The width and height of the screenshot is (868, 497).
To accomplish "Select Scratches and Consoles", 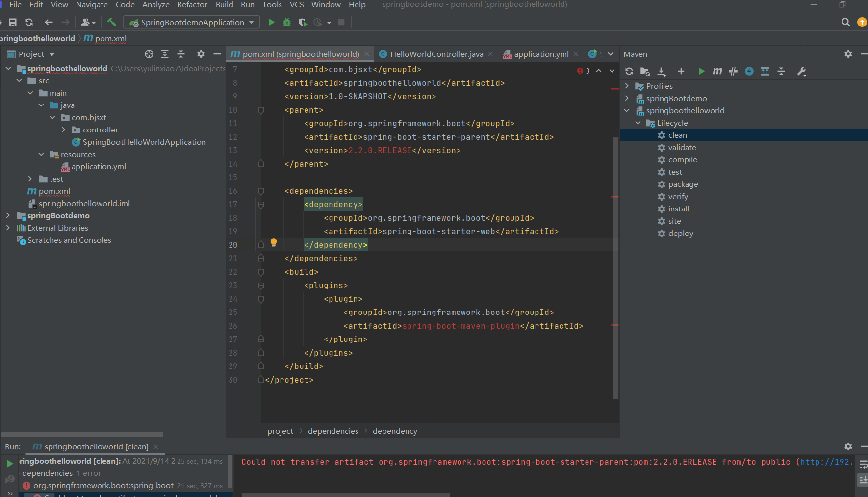I will 69,240.
